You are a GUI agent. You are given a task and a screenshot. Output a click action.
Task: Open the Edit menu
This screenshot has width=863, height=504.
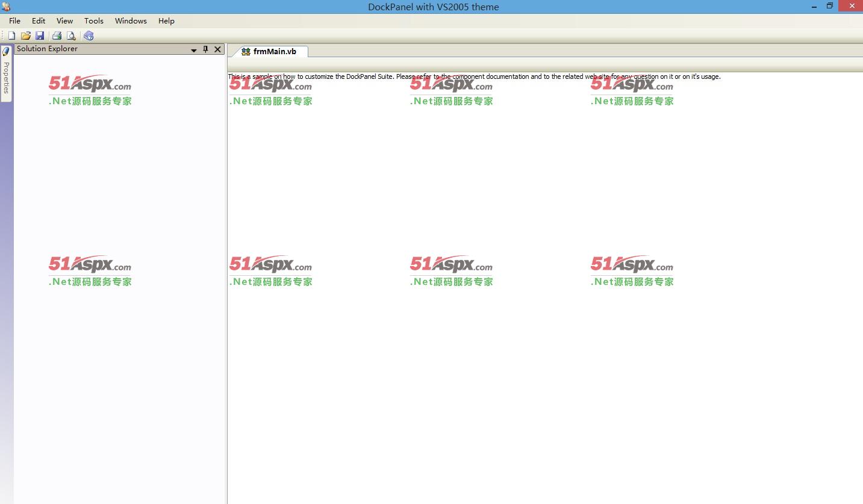pyautogui.click(x=39, y=20)
